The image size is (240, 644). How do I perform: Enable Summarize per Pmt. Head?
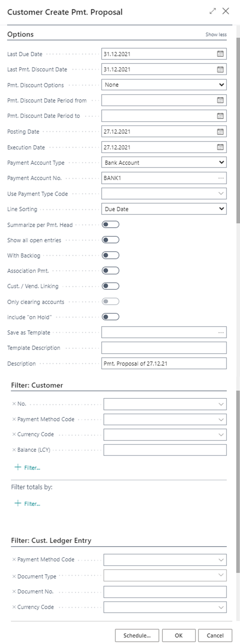(x=111, y=225)
